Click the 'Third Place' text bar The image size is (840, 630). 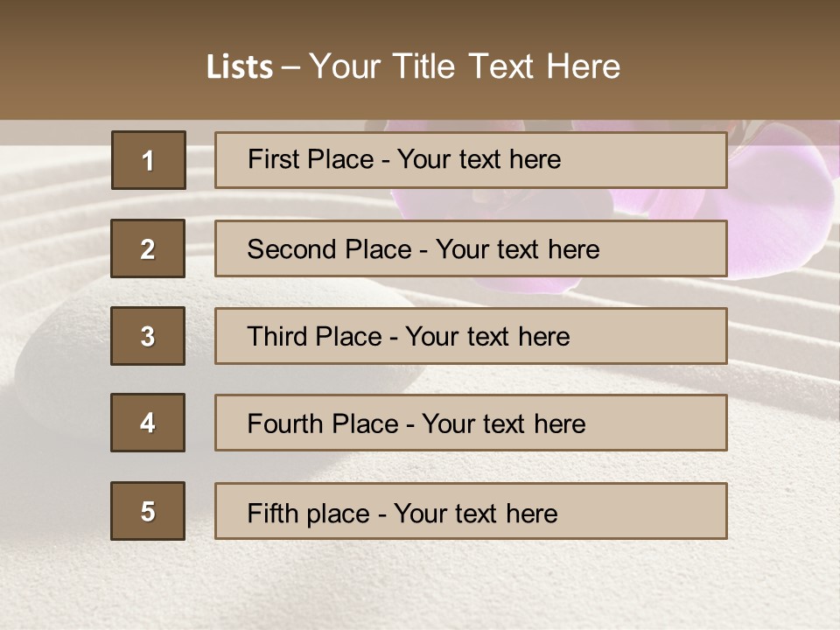[471, 336]
